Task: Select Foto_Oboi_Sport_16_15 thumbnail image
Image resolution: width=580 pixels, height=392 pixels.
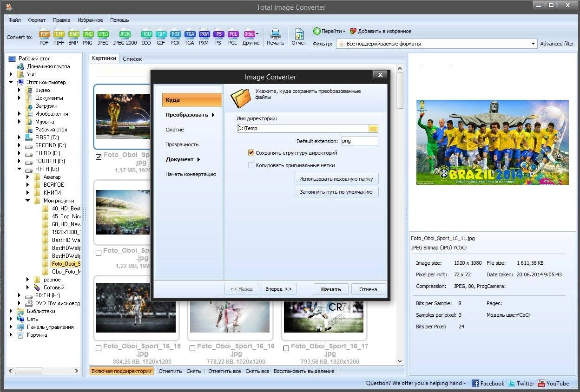Action: 136,307
